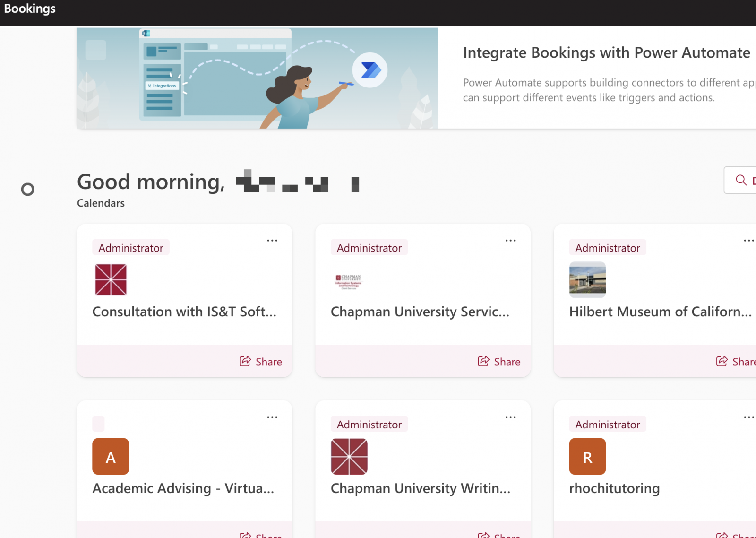Open more options for Chapman University Services card
Viewport: 756px width, 538px height.
tap(510, 241)
